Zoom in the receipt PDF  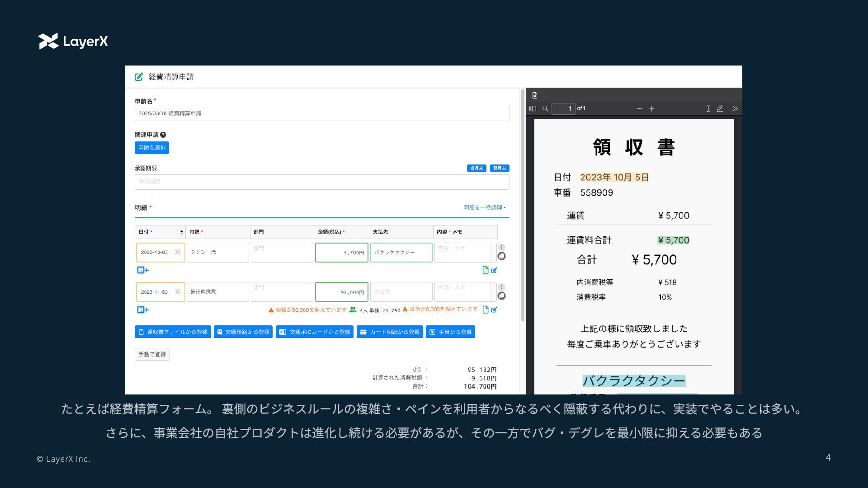click(x=652, y=108)
